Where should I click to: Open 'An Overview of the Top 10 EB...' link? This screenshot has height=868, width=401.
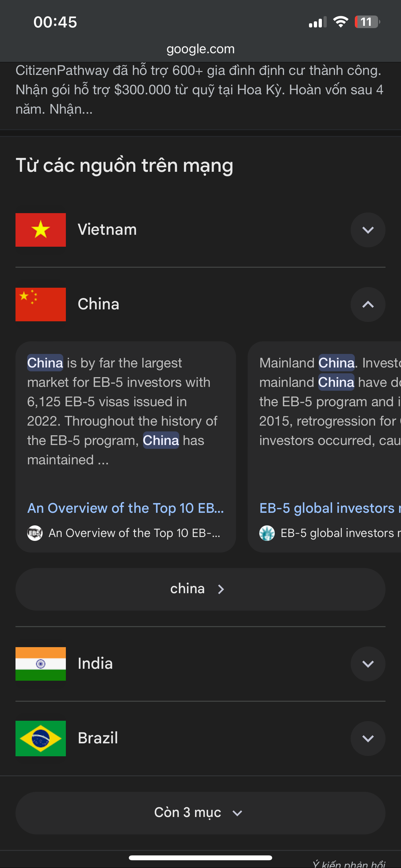(x=125, y=508)
